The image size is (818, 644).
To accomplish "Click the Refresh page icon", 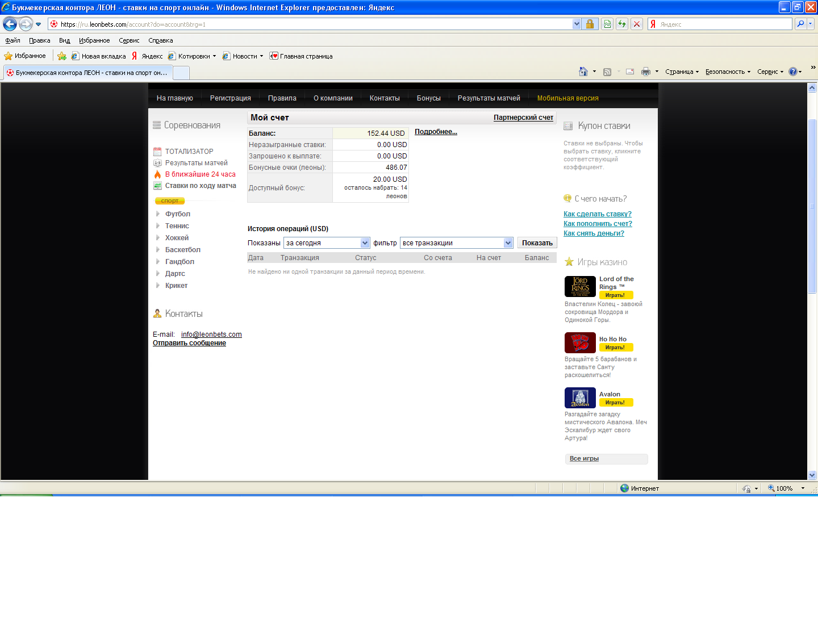I will [622, 24].
